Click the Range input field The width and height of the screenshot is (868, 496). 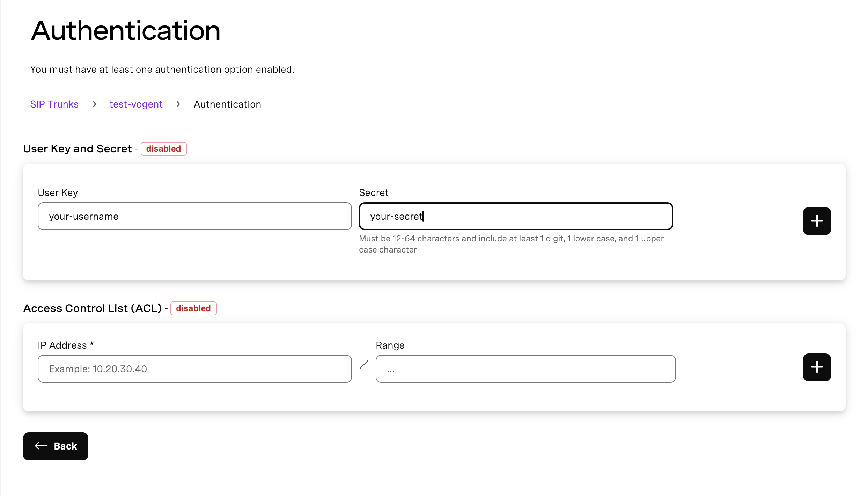[525, 369]
